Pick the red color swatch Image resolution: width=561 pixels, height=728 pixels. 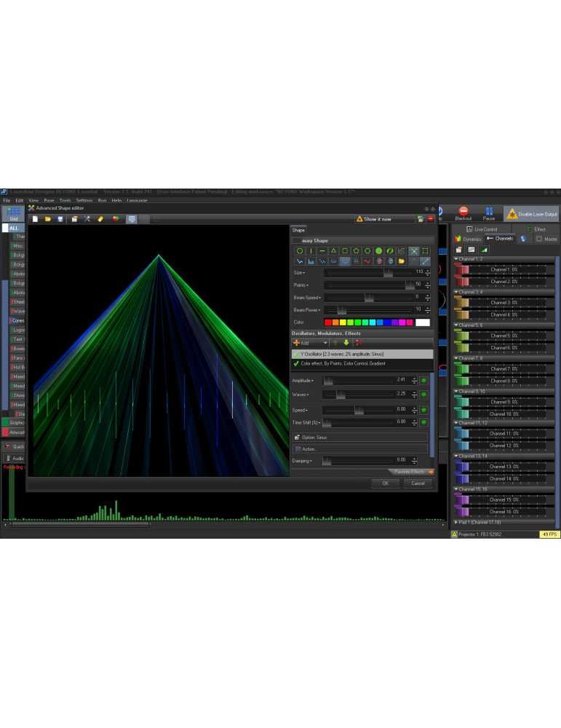click(x=328, y=323)
